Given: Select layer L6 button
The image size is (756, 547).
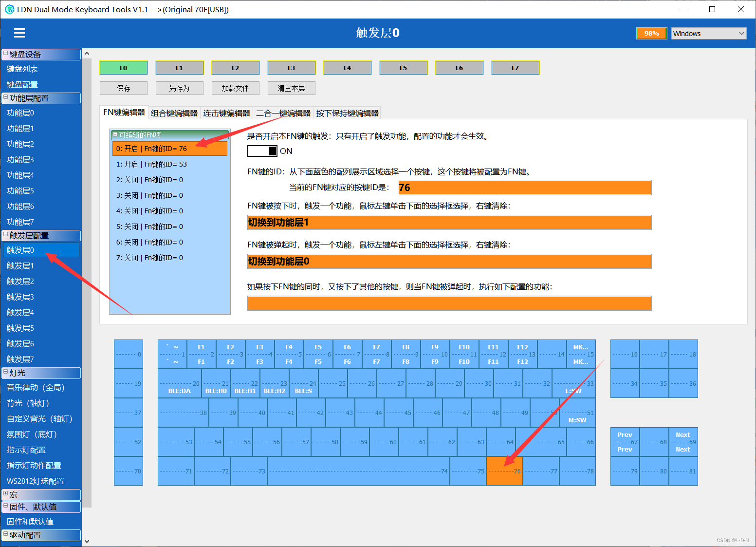Looking at the screenshot, I should pyautogui.click(x=460, y=68).
